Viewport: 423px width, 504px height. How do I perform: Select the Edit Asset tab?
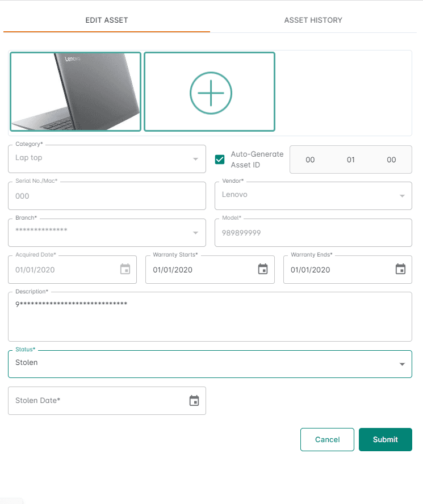(x=107, y=20)
